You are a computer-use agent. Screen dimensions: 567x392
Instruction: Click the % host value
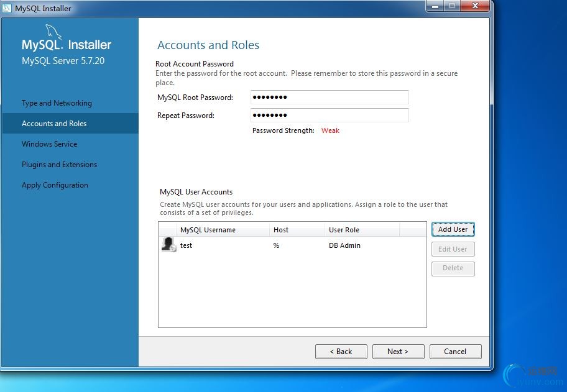(x=276, y=245)
